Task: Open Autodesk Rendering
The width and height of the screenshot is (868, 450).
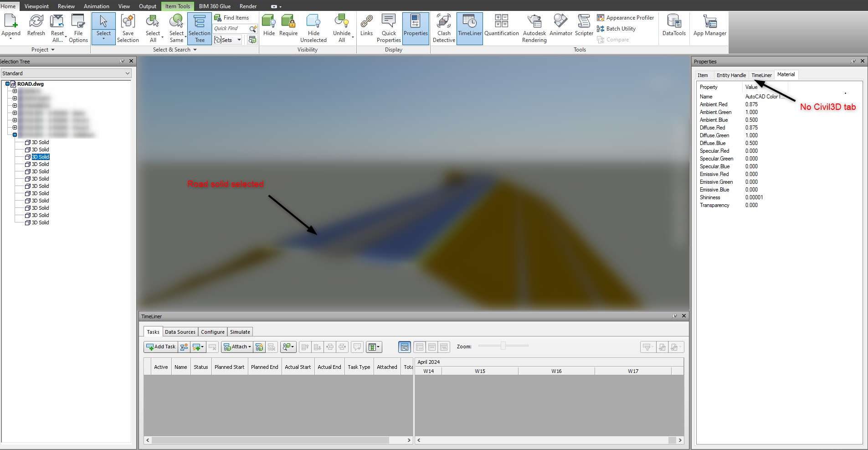Action: coord(534,28)
